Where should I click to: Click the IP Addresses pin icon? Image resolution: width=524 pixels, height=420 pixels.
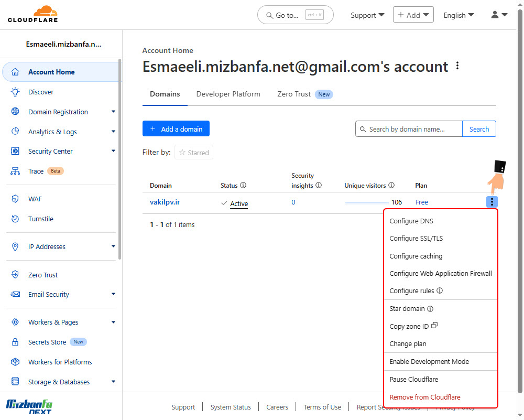[15, 247]
